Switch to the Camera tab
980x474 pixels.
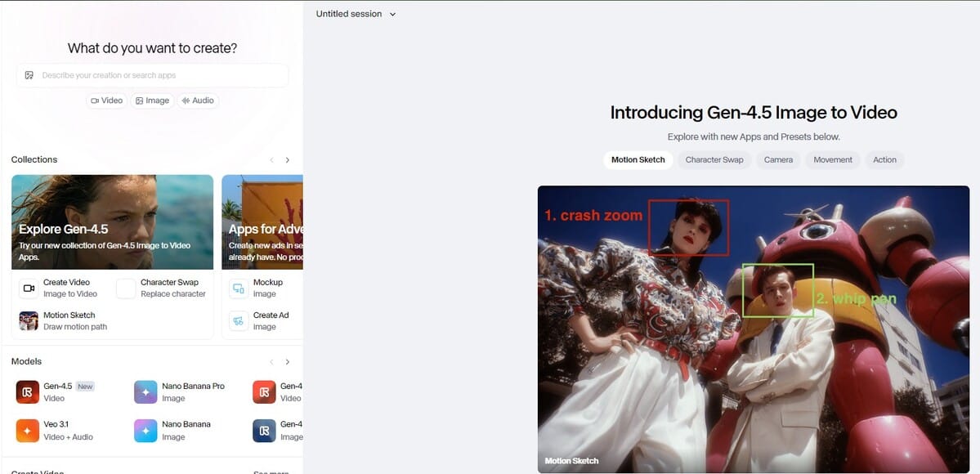[778, 160]
